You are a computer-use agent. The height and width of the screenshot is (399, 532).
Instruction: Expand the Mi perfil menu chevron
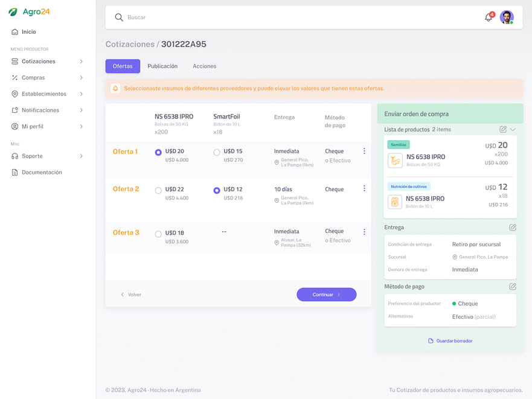[81, 127]
